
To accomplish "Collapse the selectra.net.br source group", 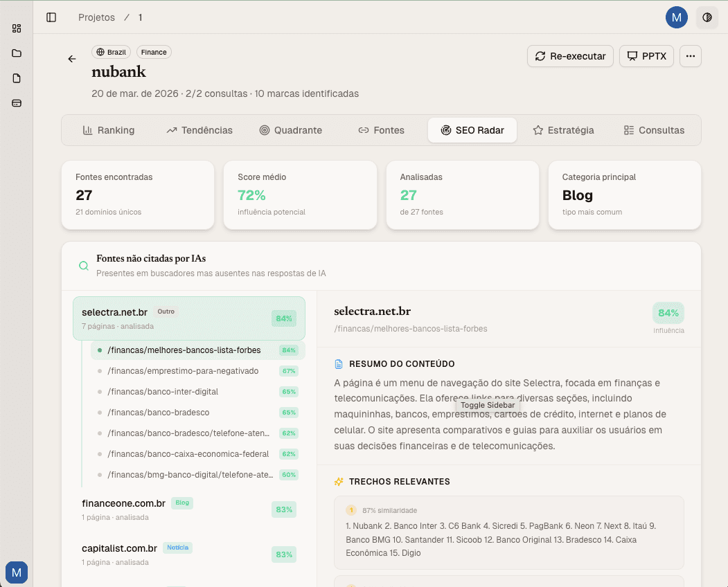I will pos(189,318).
